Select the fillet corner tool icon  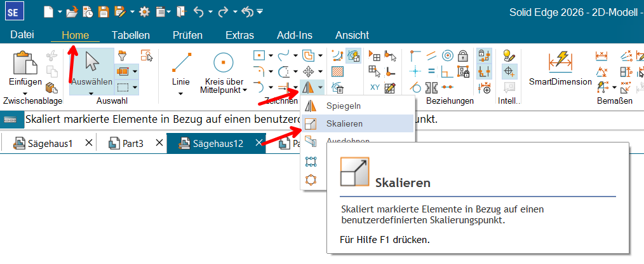(x=258, y=71)
